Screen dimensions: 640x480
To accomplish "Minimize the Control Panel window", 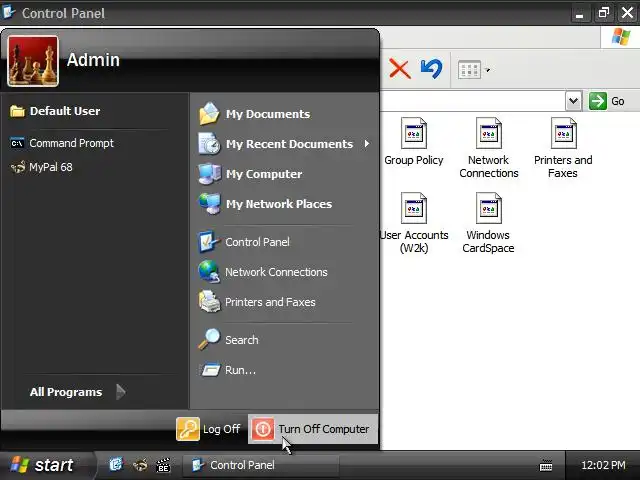I will [579, 13].
